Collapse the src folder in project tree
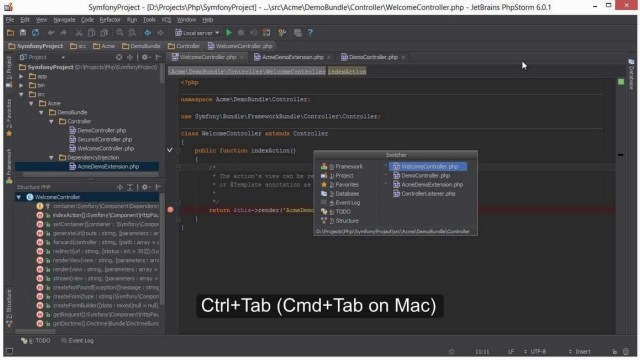The width and height of the screenshot is (640, 360). click(21, 94)
